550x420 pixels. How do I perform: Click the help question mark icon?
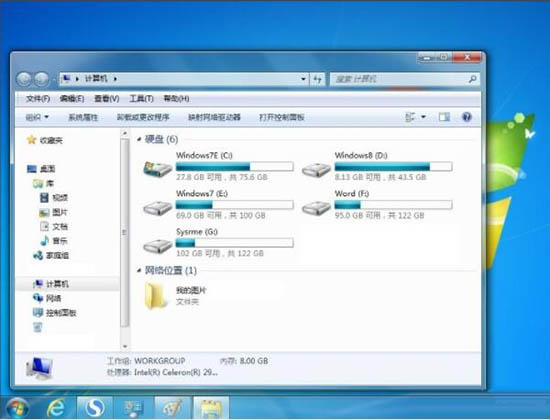click(467, 117)
